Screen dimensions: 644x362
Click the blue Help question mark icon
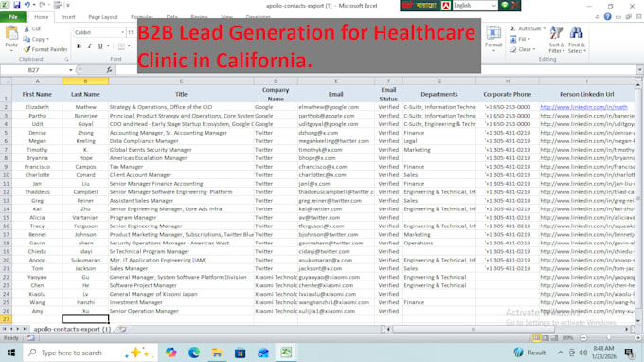tap(607, 16)
